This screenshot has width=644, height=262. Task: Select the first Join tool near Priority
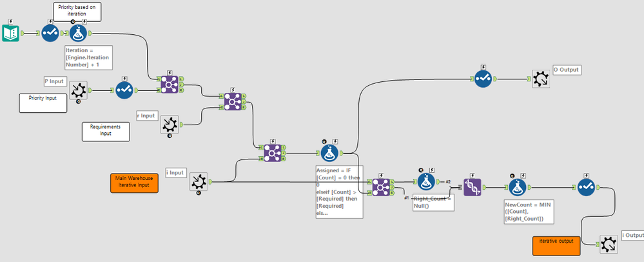point(170,84)
